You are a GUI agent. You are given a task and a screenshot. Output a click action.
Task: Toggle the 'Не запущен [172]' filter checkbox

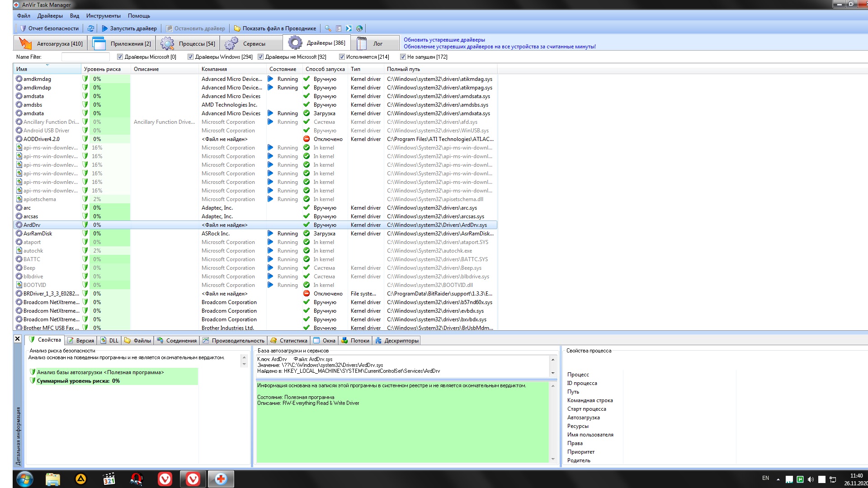tap(403, 57)
